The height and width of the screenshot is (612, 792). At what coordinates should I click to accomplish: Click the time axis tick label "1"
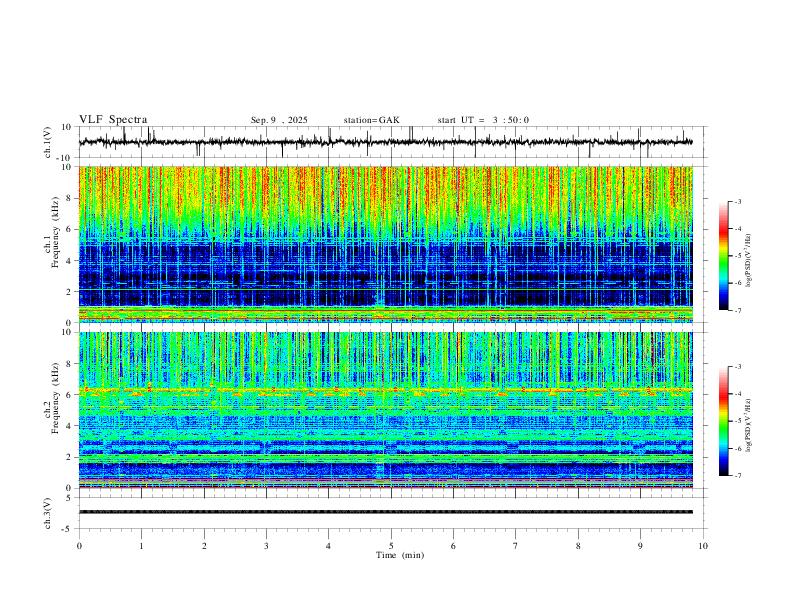point(141,546)
